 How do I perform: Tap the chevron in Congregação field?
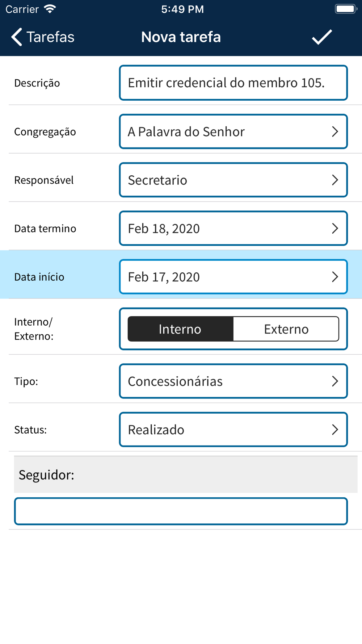pos(335,131)
